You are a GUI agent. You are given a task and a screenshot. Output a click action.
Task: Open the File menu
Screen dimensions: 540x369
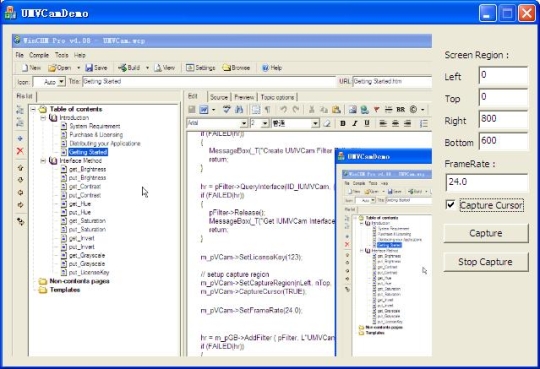[20, 55]
